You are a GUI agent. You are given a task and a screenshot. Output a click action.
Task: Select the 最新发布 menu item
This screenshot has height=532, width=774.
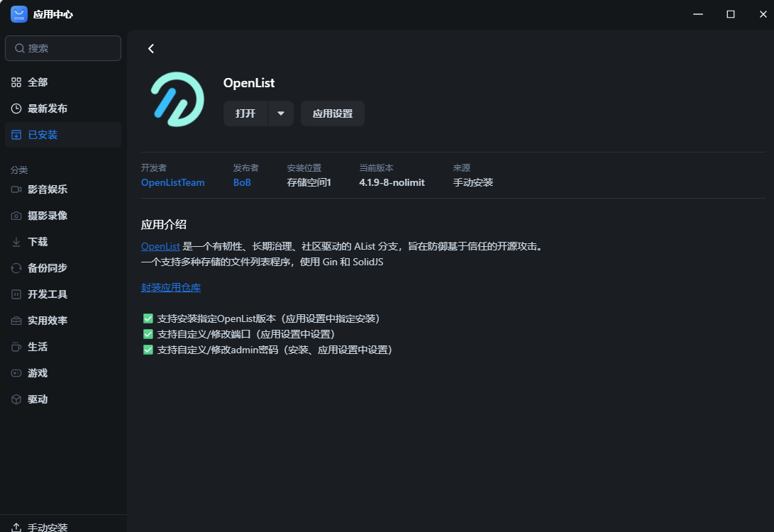coord(63,109)
